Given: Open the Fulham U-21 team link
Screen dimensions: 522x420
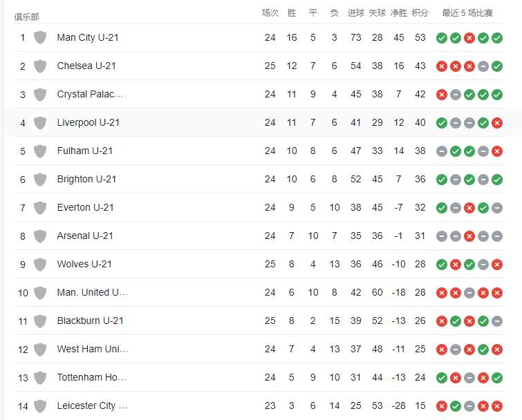Looking at the screenshot, I should [x=85, y=151].
